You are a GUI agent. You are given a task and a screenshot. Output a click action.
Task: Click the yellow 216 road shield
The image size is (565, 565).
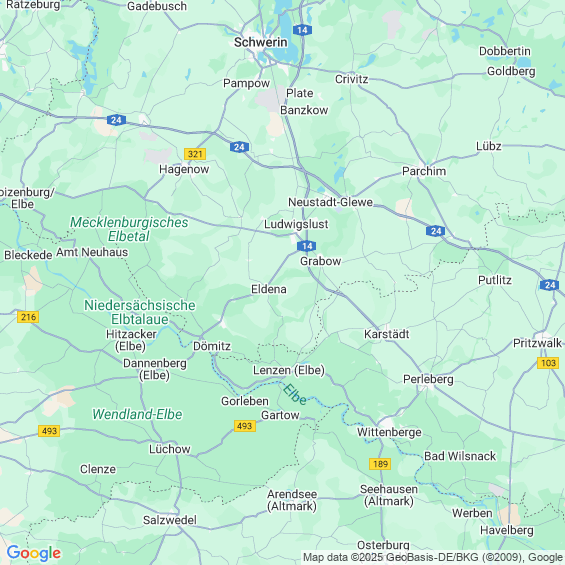(x=28, y=317)
